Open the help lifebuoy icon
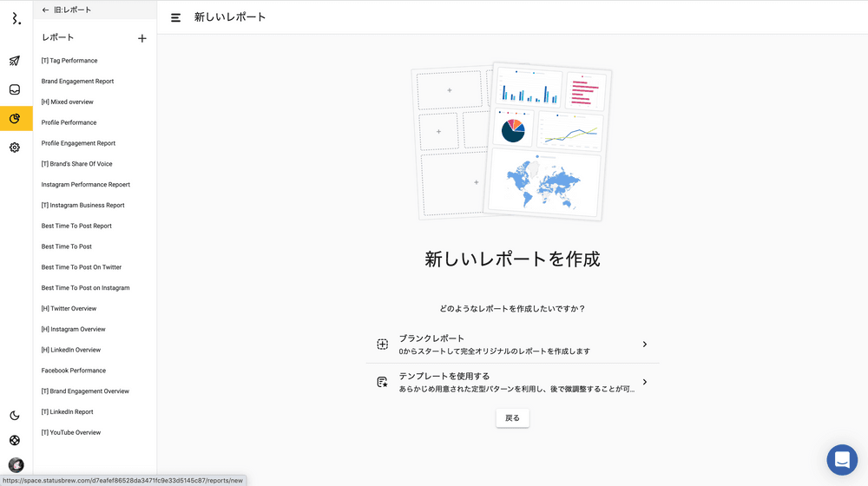868x486 pixels. (x=15, y=440)
